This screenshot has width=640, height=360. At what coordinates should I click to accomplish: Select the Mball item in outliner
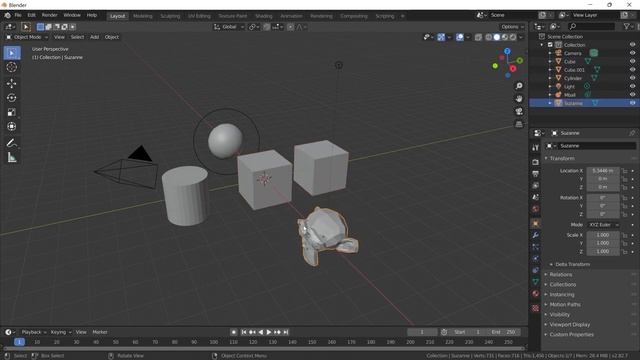tap(570, 95)
